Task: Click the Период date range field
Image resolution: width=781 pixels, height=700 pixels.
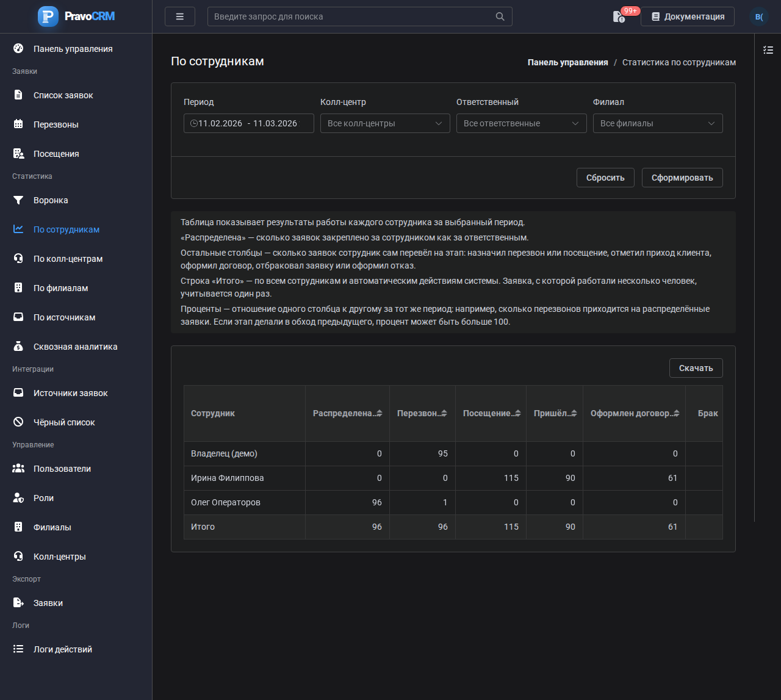Action: (x=249, y=123)
